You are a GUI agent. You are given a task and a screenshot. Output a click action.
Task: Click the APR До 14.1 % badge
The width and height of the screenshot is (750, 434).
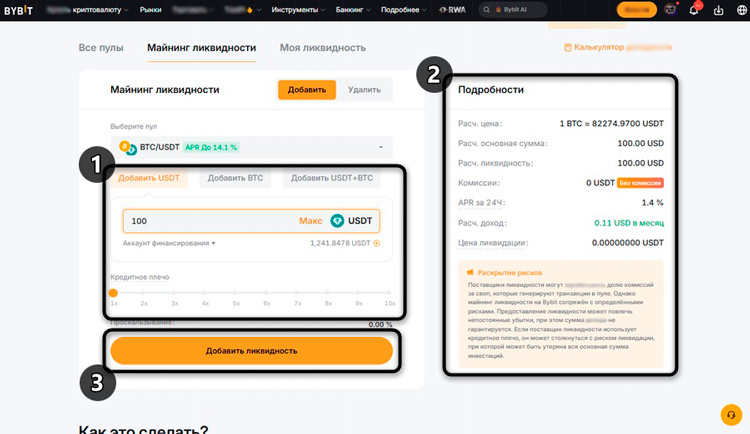click(211, 147)
